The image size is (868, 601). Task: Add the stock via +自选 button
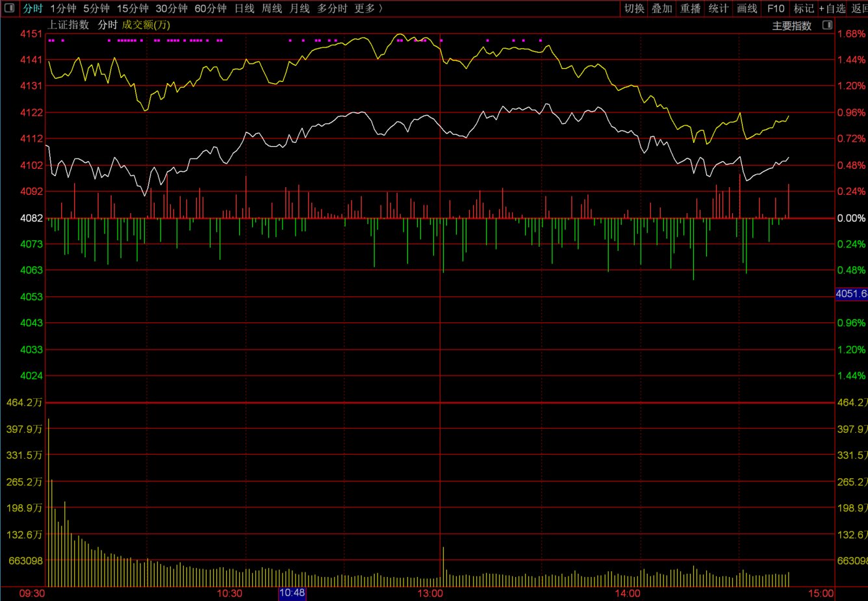point(832,8)
